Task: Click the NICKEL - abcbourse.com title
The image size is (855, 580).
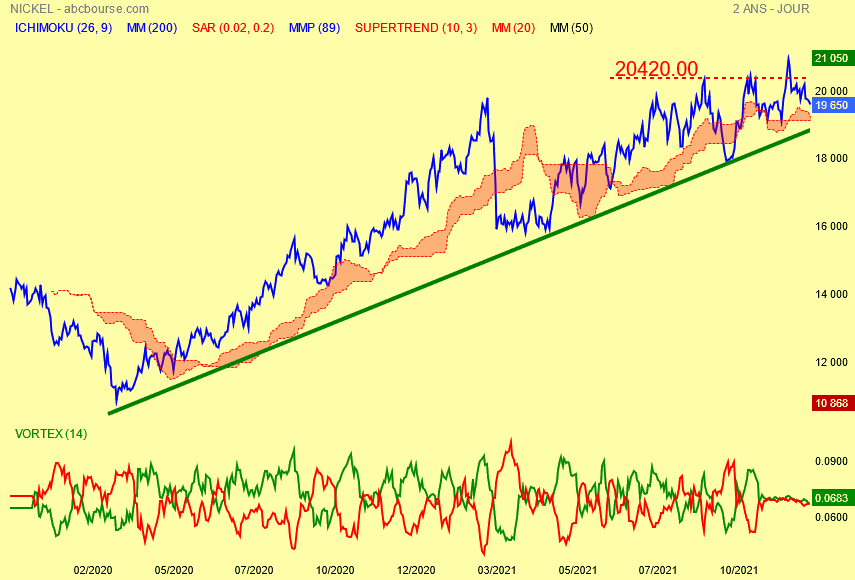Action: click(x=80, y=9)
